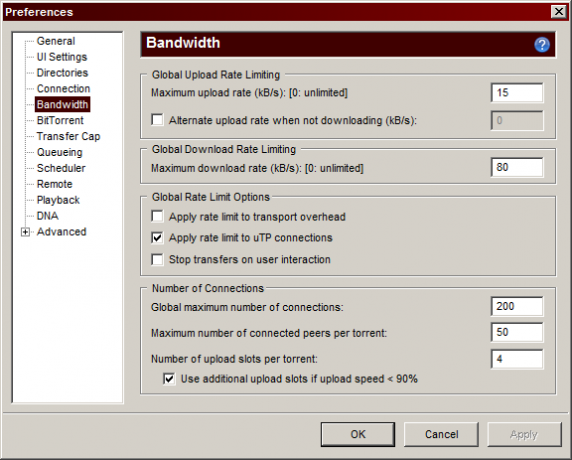Screen dimensions: 572x460
Task: Disable use additional upload slots option
Action: pos(169,379)
